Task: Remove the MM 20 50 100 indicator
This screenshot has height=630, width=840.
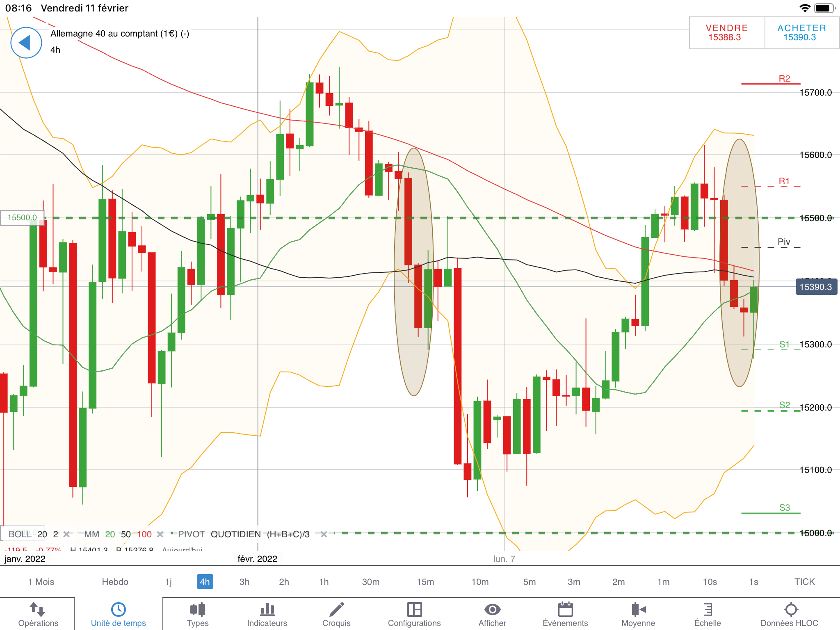Action: coord(160,534)
